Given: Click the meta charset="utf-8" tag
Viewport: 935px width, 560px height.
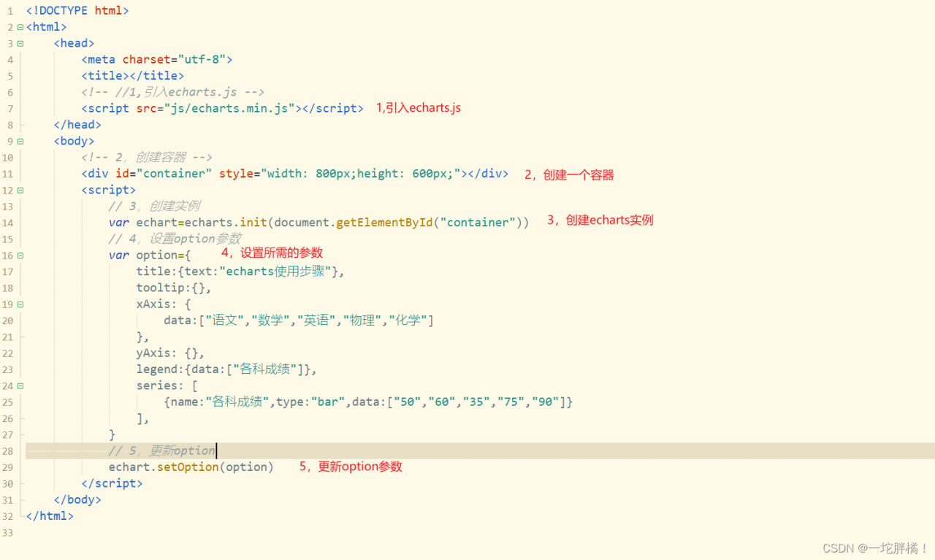Looking at the screenshot, I should click(x=157, y=60).
